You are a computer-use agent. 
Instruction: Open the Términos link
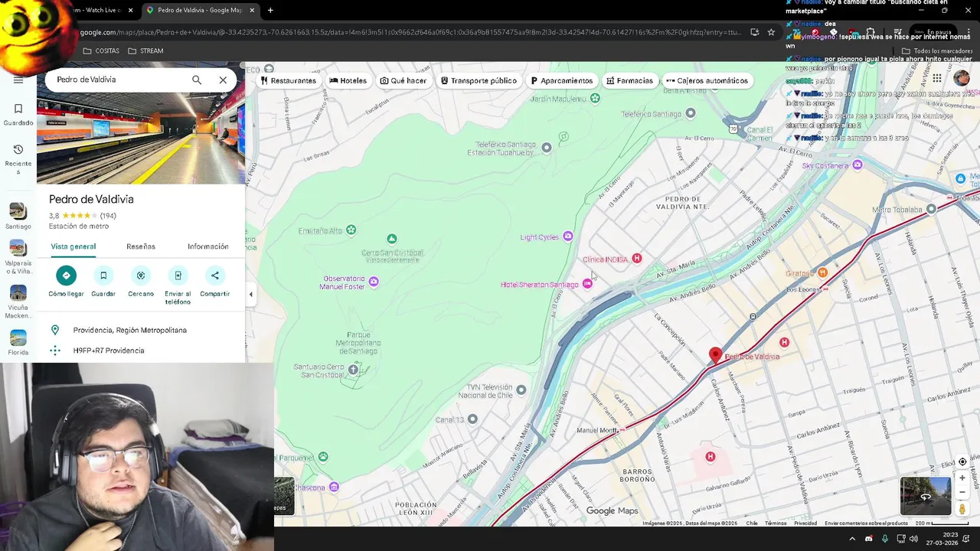point(776,523)
